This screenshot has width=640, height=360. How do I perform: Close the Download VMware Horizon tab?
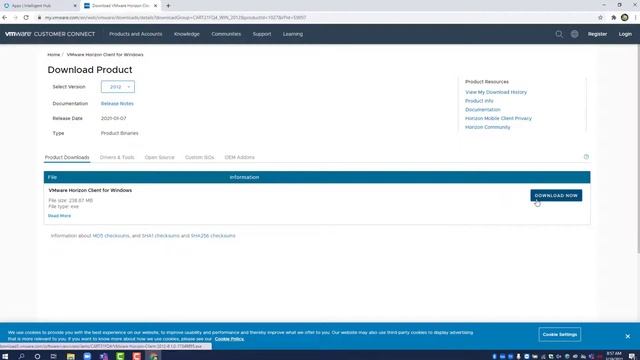coord(156,6)
